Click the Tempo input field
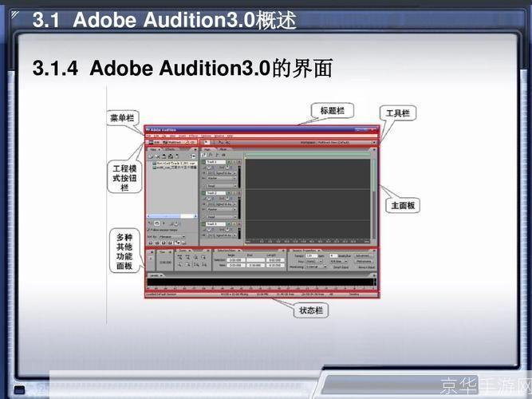 coord(309,255)
